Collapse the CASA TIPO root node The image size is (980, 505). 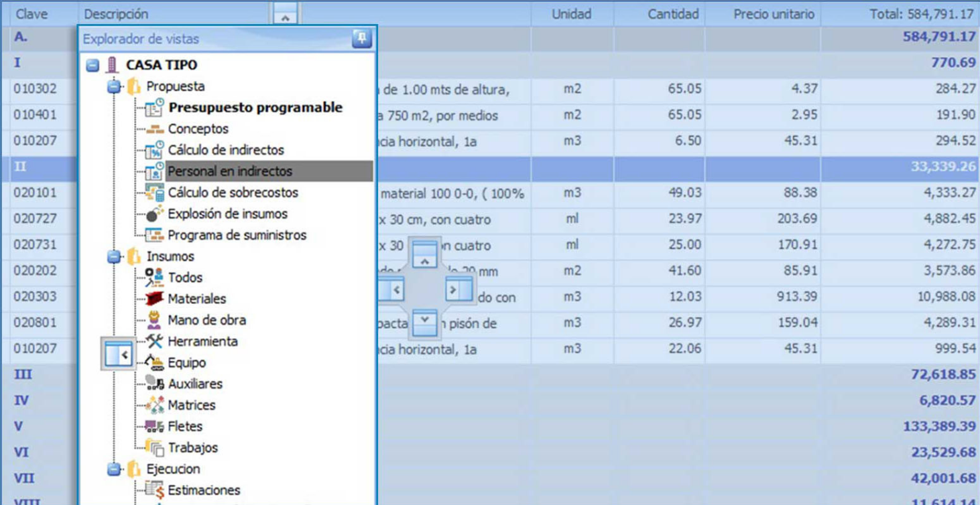pyautogui.click(x=93, y=66)
